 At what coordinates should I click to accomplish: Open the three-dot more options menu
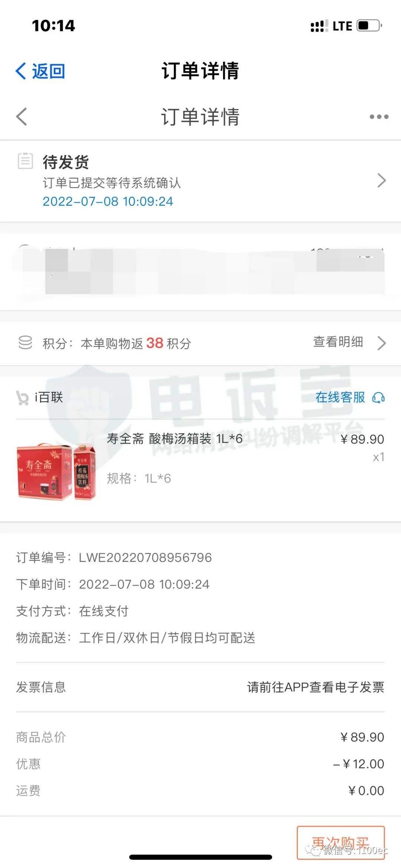click(379, 117)
